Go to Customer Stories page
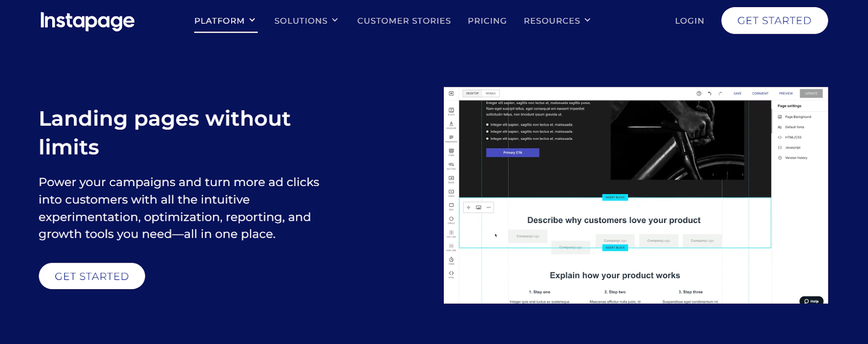This screenshot has height=344, width=868. [404, 21]
